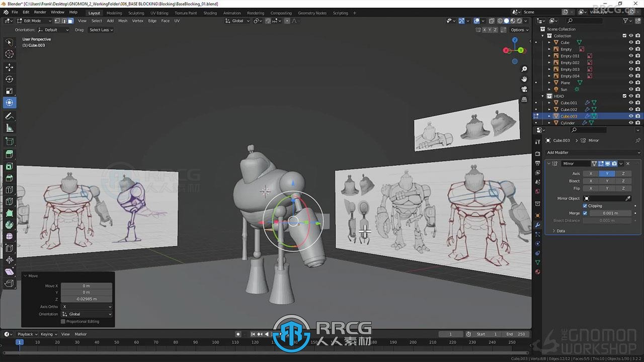644x362 pixels.
Task: Click the Marker menu in timeline
Action: point(80,334)
